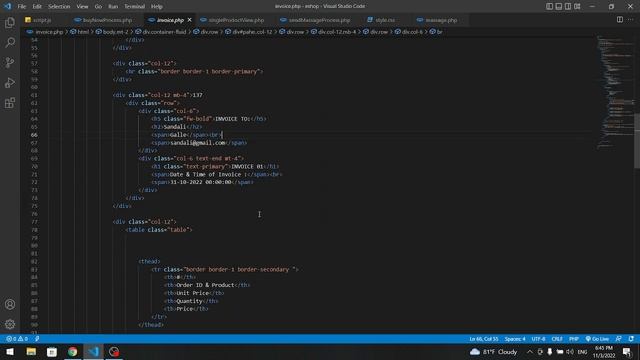Click line number 66 in gutter
The width and height of the screenshot is (640, 360).
tap(34, 135)
